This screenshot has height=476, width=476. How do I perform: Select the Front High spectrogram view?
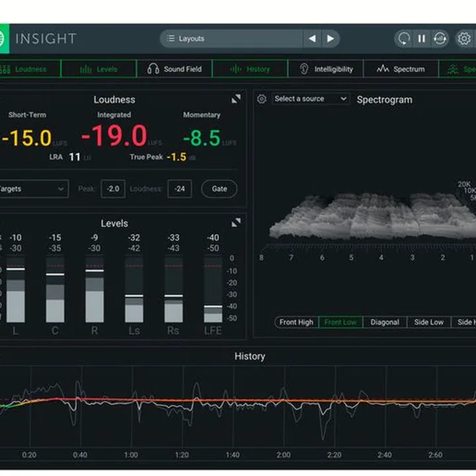[x=296, y=322]
